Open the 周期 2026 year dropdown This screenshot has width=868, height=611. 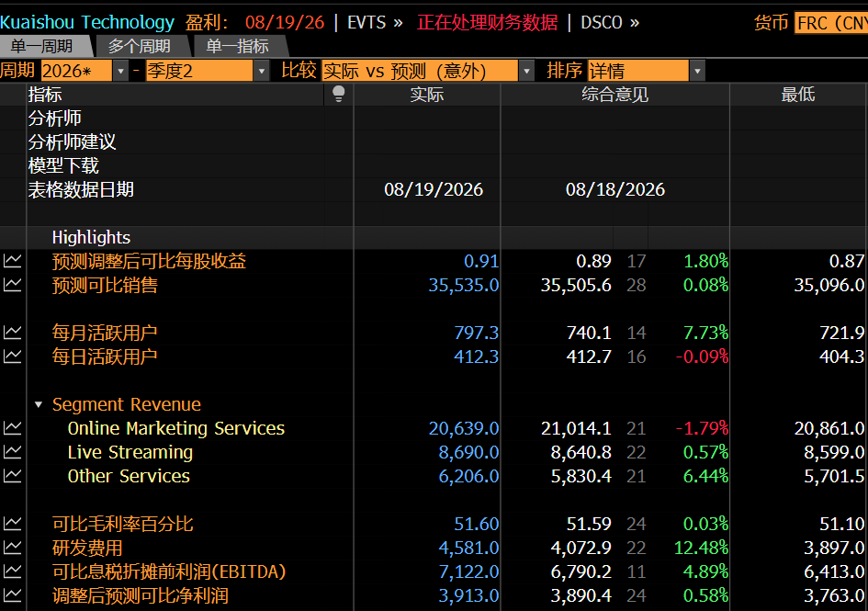pyautogui.click(x=120, y=71)
